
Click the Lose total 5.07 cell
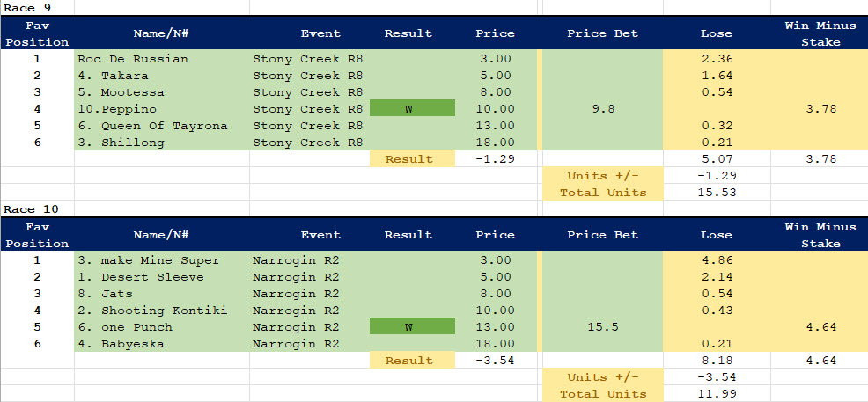click(x=716, y=159)
